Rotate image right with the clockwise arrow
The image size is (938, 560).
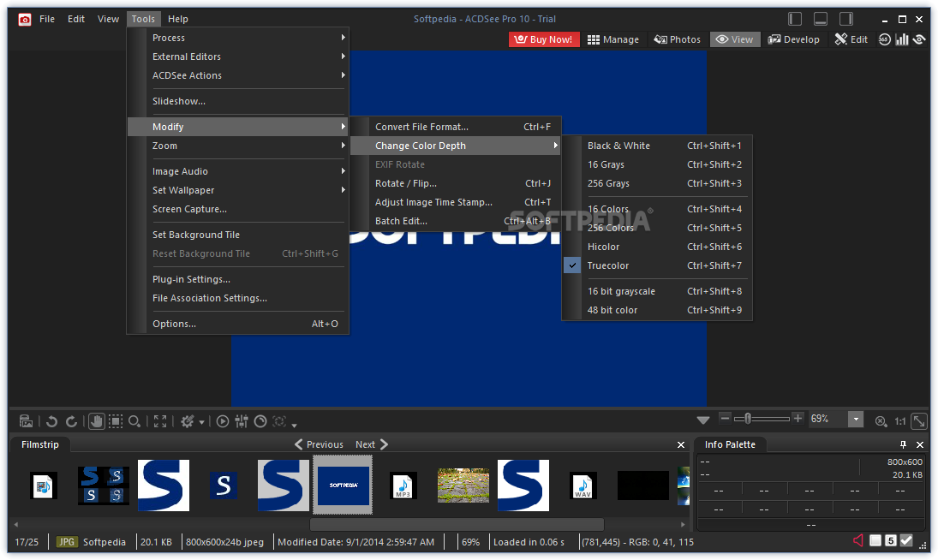coord(71,421)
